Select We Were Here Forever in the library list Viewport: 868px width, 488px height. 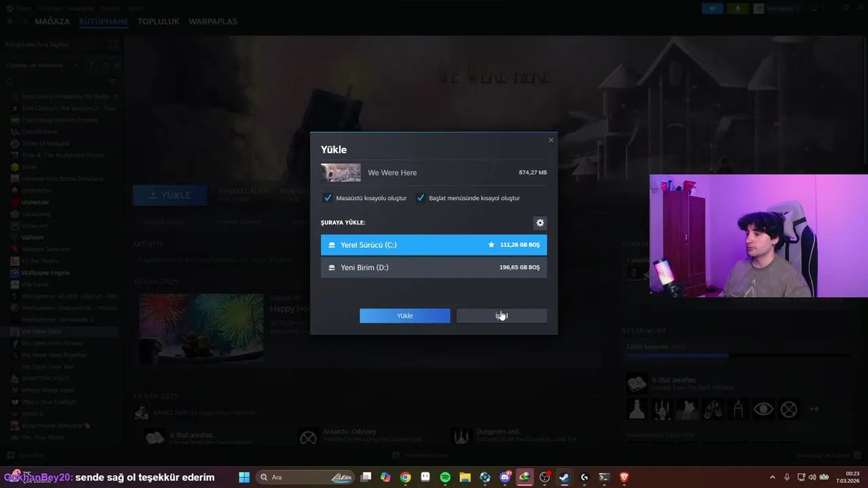52,343
